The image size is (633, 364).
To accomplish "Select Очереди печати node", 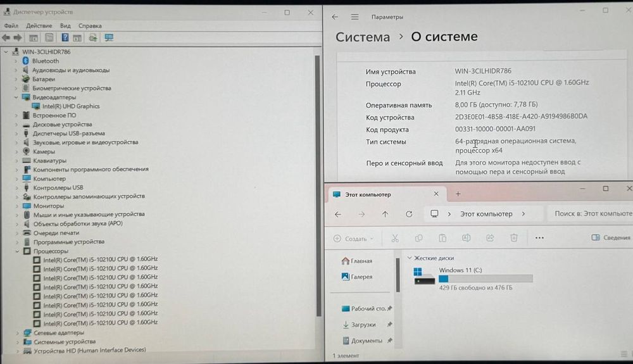I will pyautogui.click(x=56, y=233).
